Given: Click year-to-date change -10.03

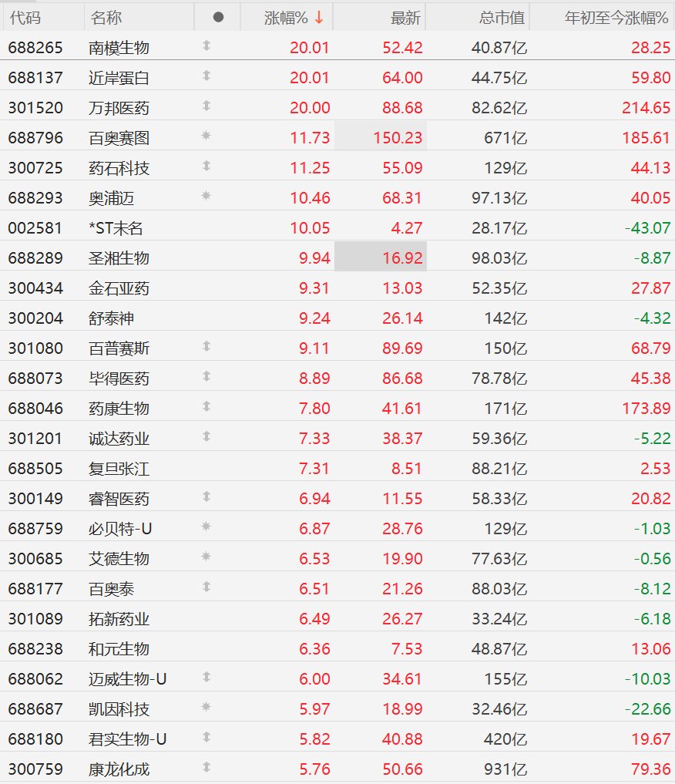Looking at the screenshot, I should tap(647, 679).
